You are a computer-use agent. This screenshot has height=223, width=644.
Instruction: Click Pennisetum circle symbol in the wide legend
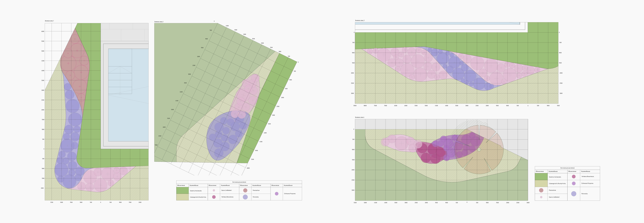tap(245, 190)
